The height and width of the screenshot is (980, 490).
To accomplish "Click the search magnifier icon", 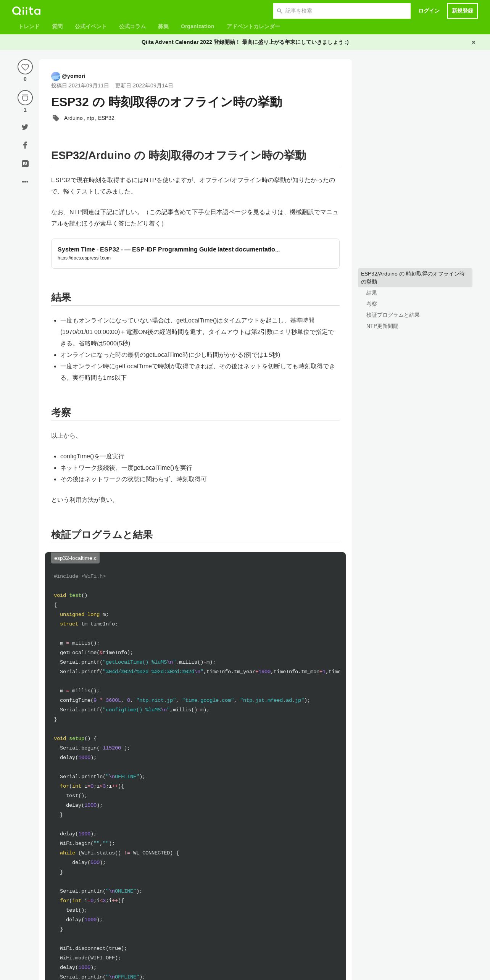I will tap(279, 11).
